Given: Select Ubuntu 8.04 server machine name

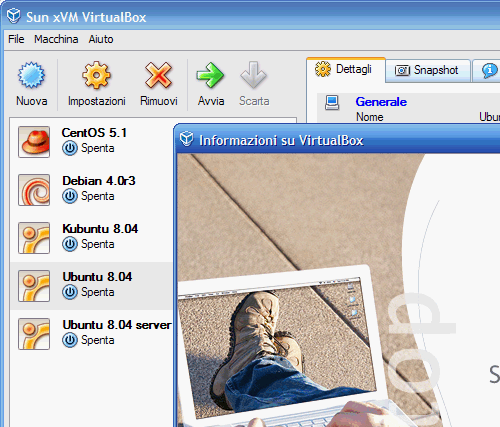Looking at the screenshot, I should tap(117, 325).
